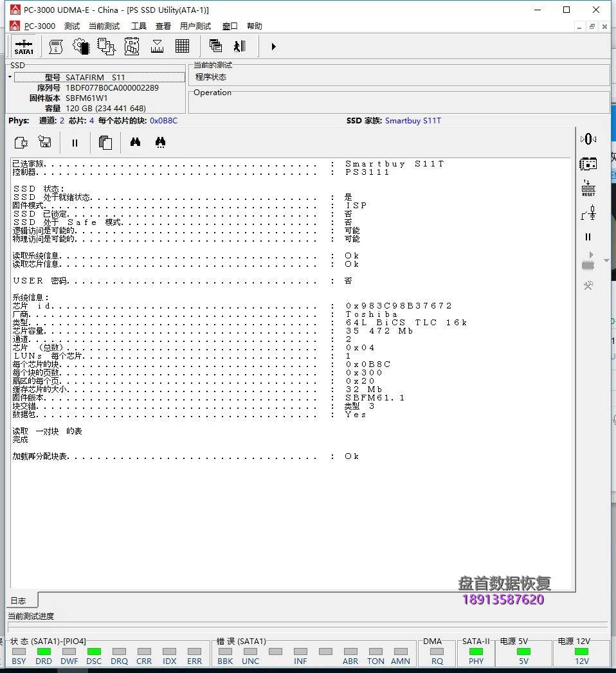Restore the inner MDI window button
Viewport: 616px width, 673px height.
point(592,26)
